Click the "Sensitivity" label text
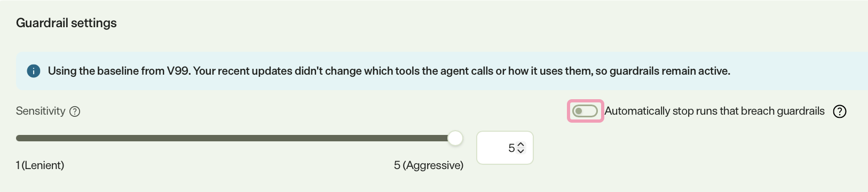The image size is (868, 192). coord(41,111)
